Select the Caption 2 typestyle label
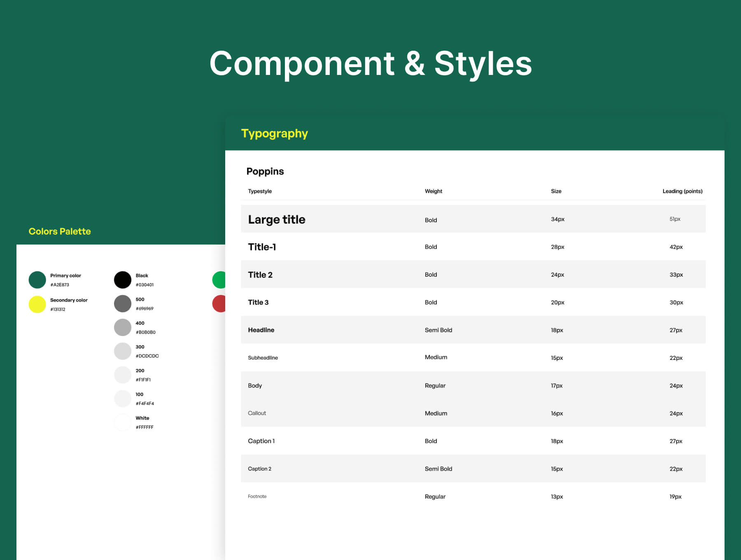This screenshot has width=741, height=560. pyautogui.click(x=259, y=469)
